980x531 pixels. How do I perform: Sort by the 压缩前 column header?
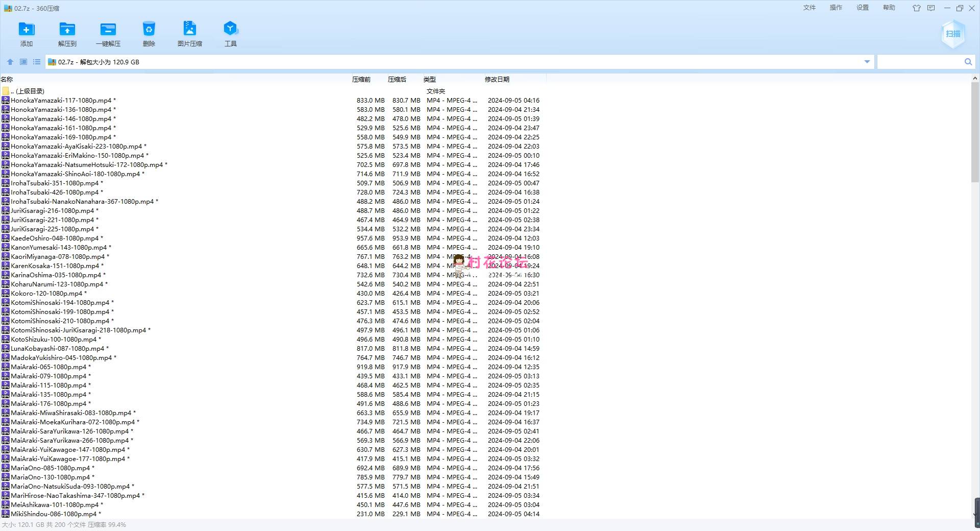point(361,79)
